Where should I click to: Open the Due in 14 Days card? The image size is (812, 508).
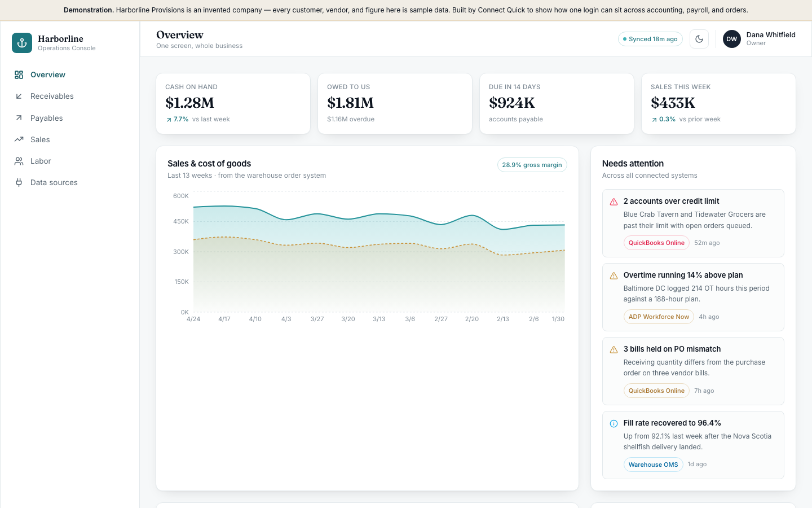[x=557, y=104]
